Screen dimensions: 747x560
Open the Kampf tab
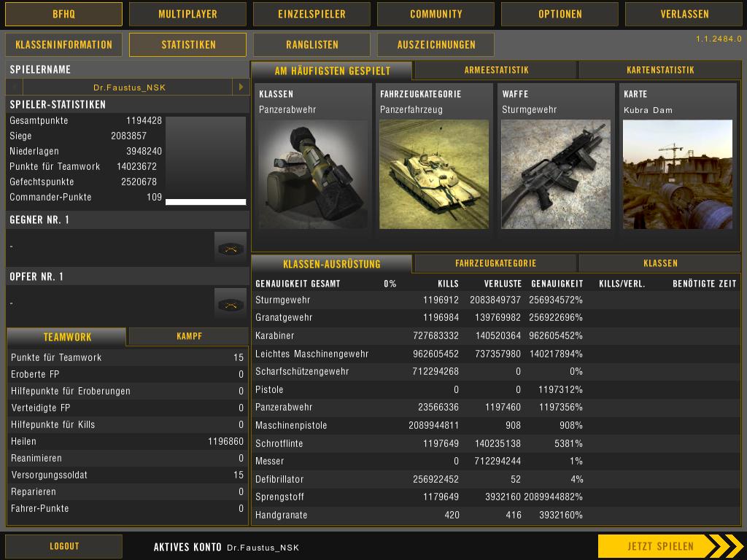click(189, 336)
